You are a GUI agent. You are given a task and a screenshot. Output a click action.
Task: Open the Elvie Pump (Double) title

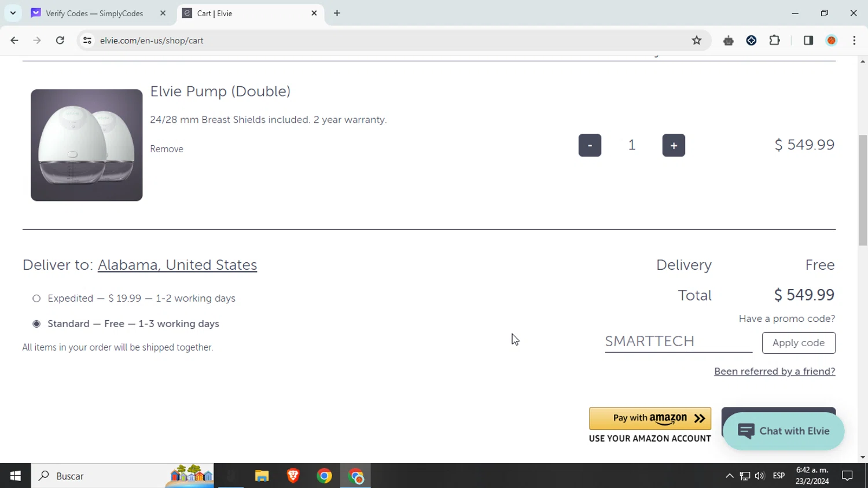[x=220, y=91]
